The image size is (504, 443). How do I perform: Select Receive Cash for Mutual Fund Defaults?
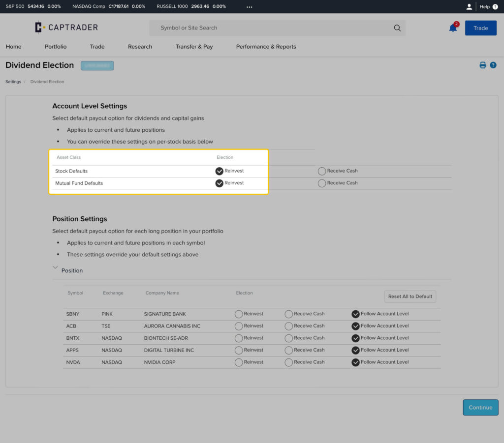point(322,183)
